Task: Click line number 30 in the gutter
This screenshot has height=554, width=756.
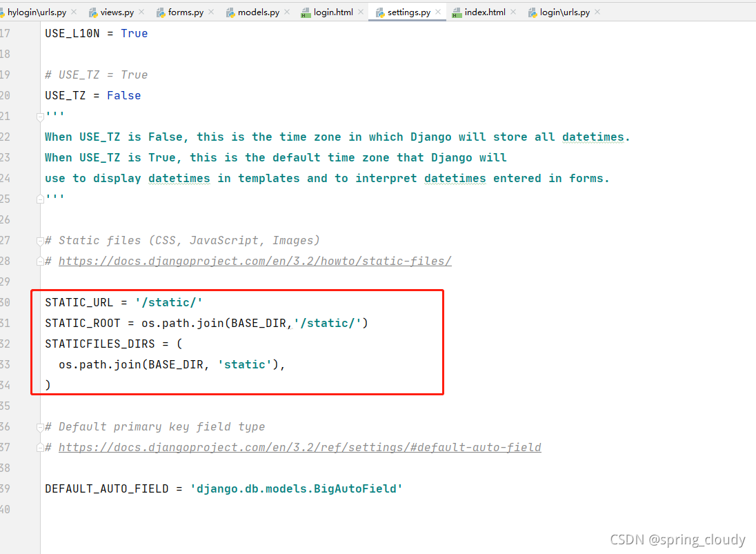Action: coord(6,302)
